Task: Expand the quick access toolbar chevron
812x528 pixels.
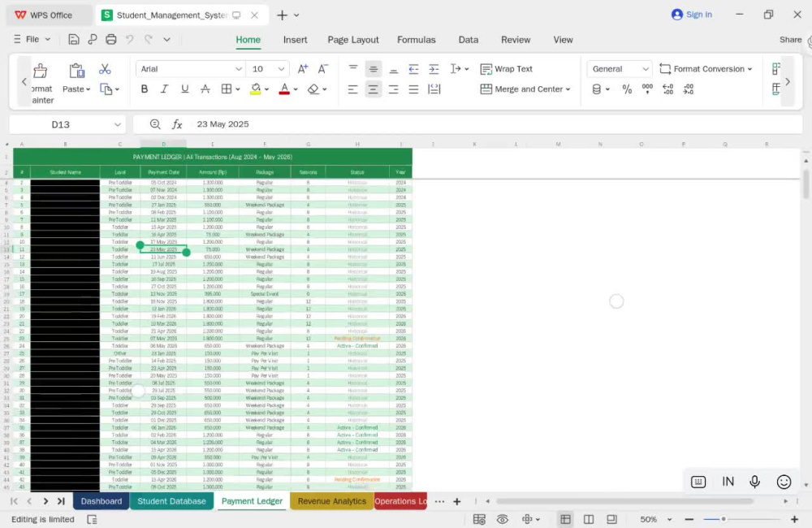Action: click(166, 39)
